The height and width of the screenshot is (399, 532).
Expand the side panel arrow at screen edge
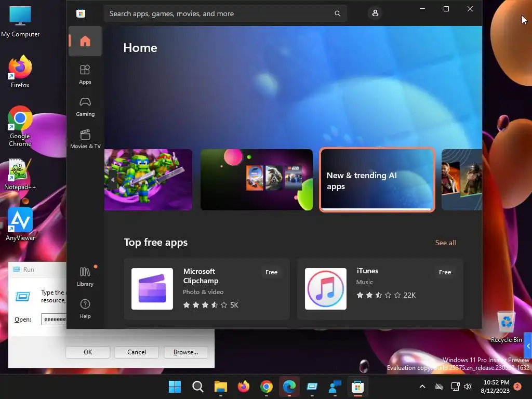pos(528,346)
